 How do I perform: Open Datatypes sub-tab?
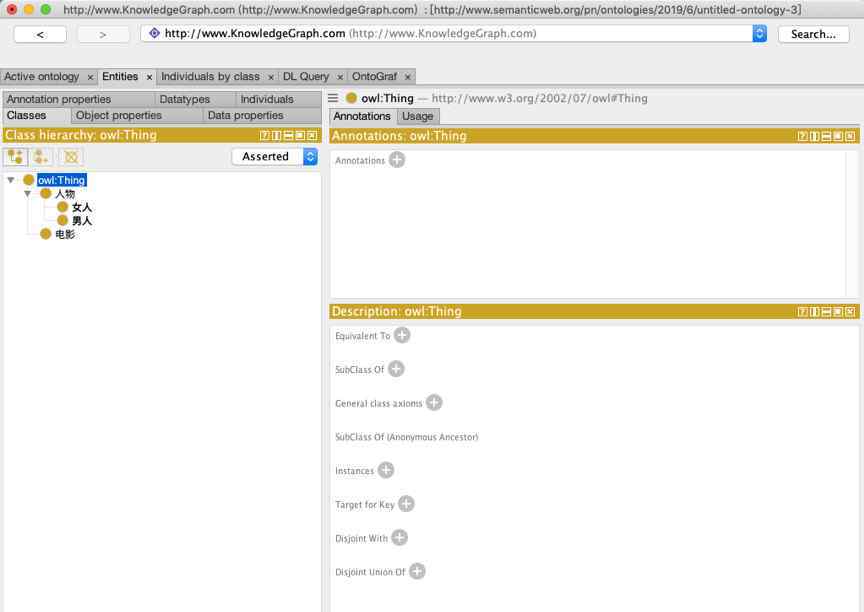196,99
